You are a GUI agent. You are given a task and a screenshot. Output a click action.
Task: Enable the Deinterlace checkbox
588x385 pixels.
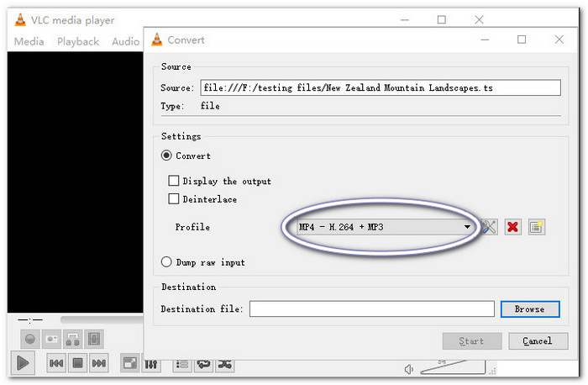click(x=173, y=198)
